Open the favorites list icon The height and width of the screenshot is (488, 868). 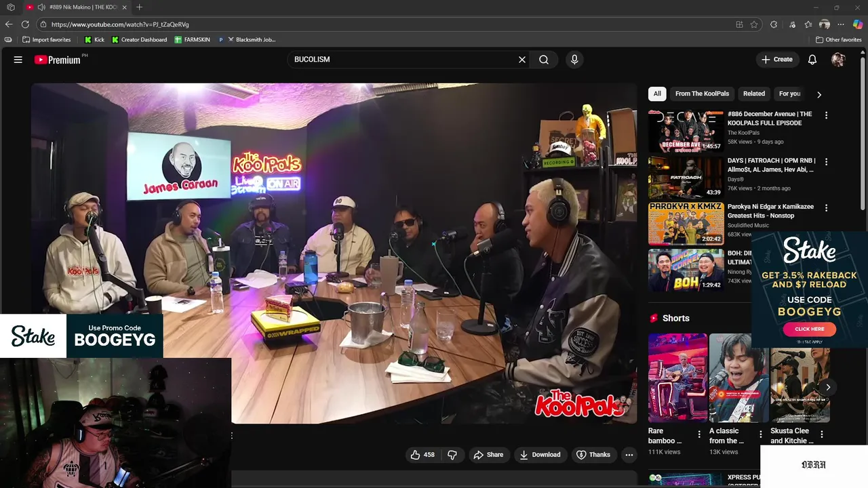[808, 24]
